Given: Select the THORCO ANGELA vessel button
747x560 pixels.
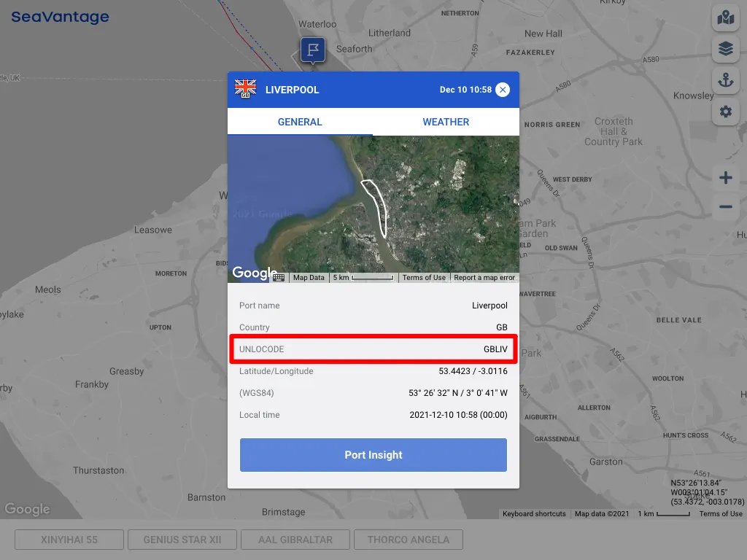Looking at the screenshot, I should [x=409, y=540].
